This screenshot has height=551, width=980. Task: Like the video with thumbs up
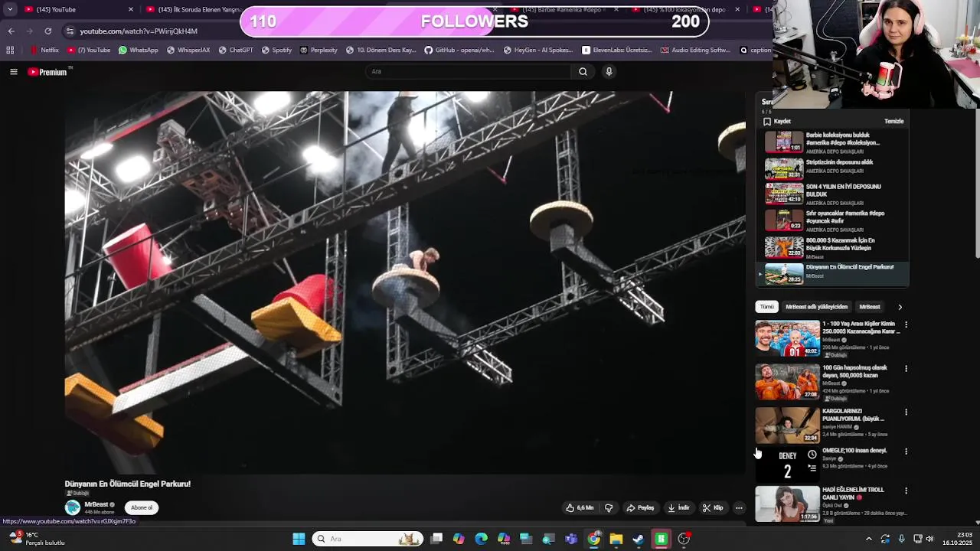tap(580, 507)
